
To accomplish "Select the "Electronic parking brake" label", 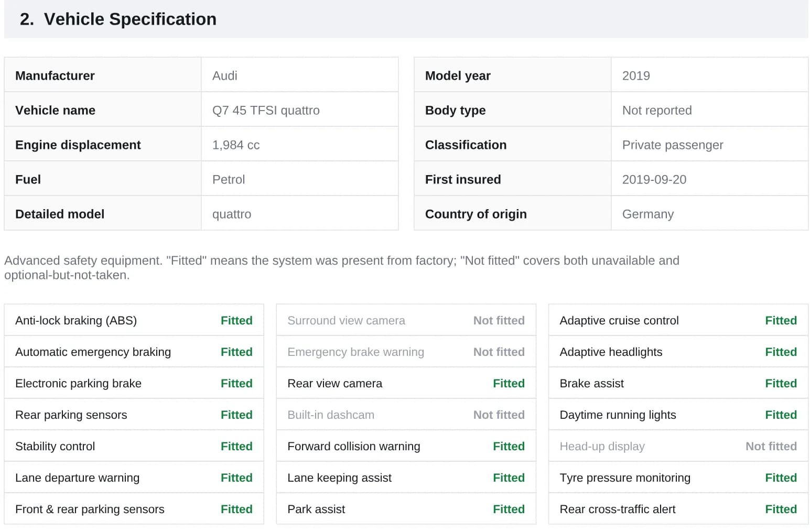I will [x=78, y=383].
